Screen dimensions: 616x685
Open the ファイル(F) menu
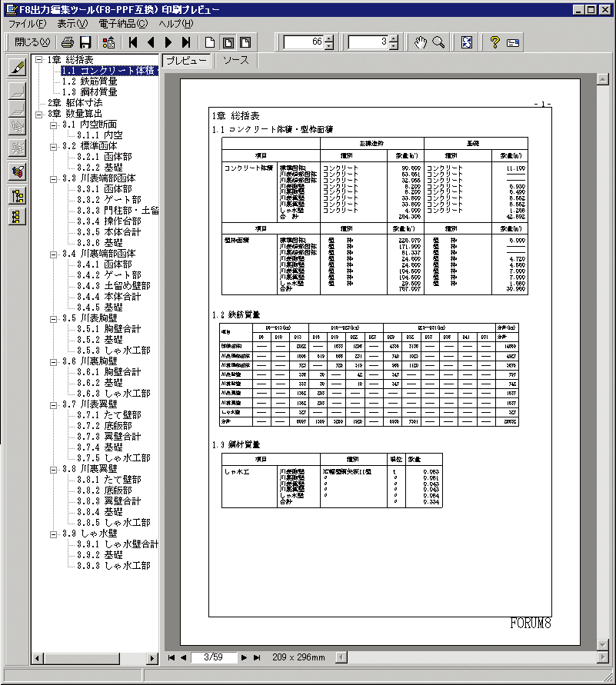click(x=27, y=24)
